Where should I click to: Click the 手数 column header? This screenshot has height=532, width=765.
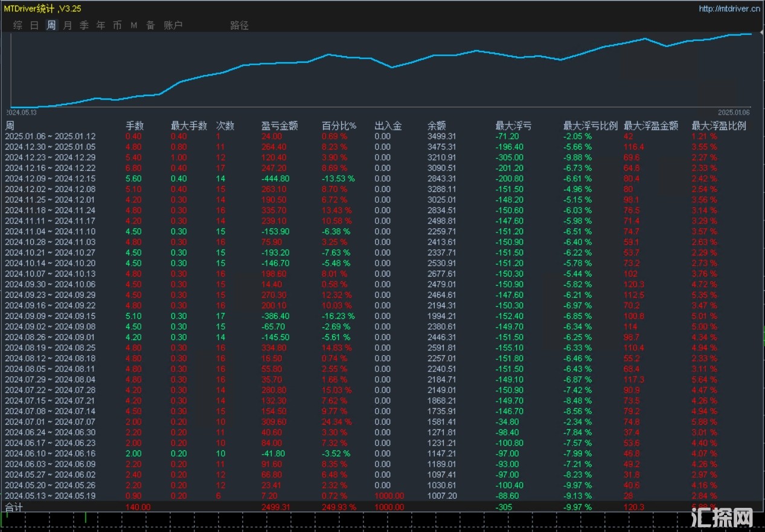135,126
